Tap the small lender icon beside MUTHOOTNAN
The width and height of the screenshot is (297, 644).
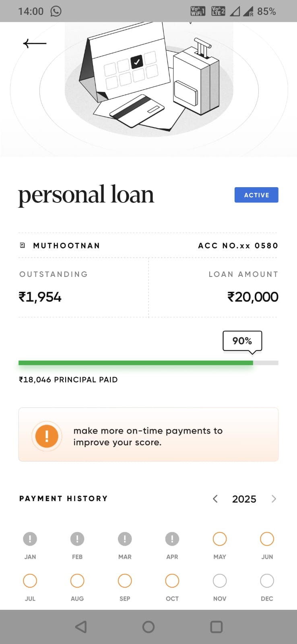[x=23, y=245]
